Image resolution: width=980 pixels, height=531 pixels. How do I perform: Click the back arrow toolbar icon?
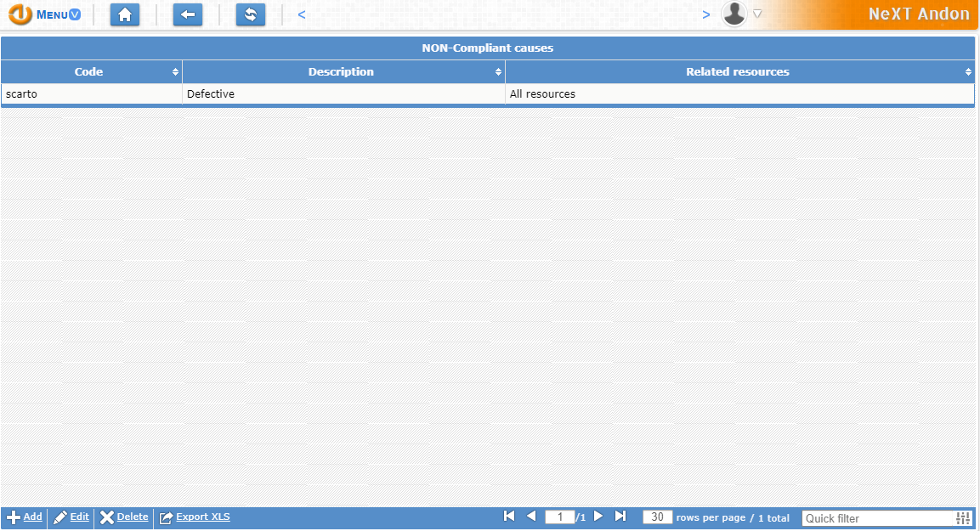click(188, 14)
